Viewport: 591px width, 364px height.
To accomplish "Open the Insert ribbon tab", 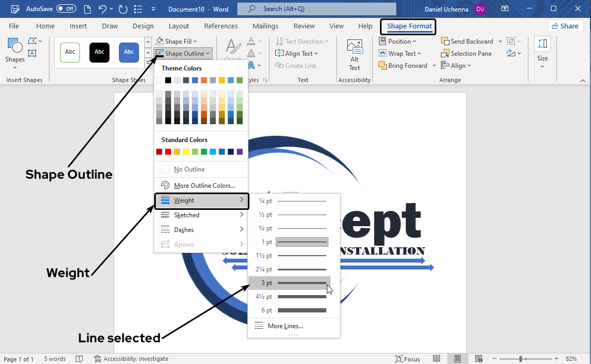I will coord(78,26).
